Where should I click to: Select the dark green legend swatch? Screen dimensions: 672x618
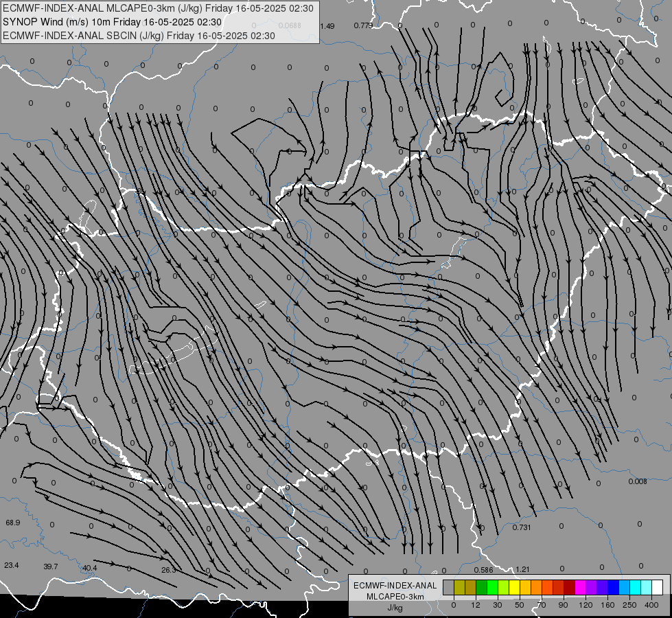pos(481,587)
